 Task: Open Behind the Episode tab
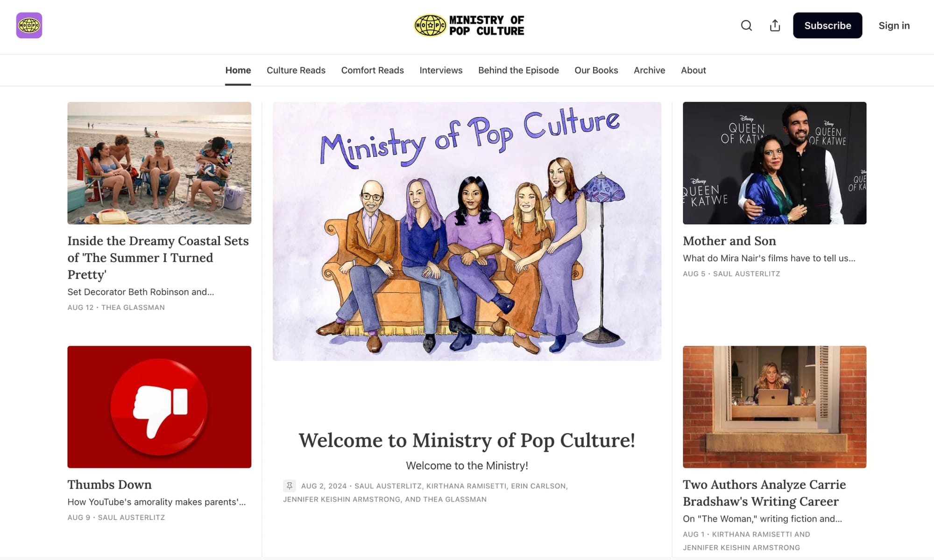(x=518, y=70)
